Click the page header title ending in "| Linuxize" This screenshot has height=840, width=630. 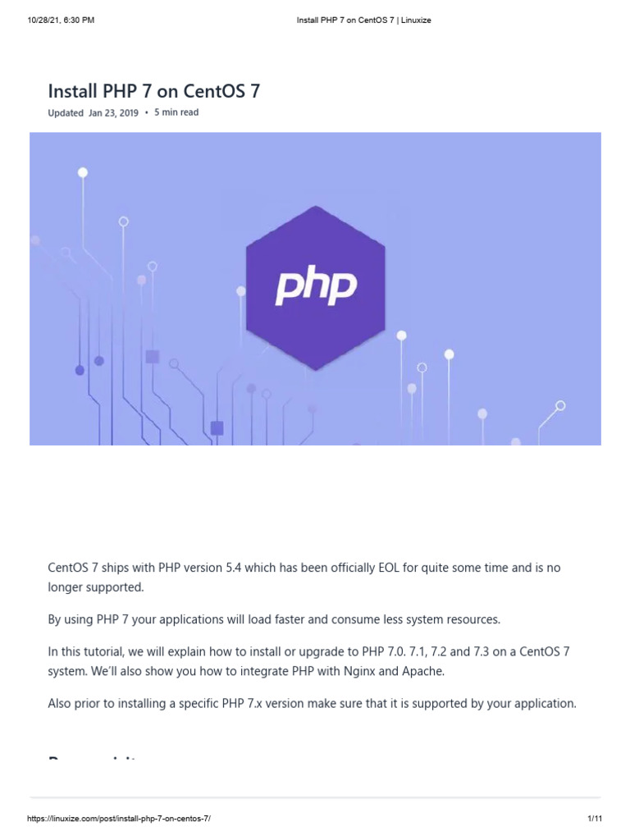tap(363, 20)
